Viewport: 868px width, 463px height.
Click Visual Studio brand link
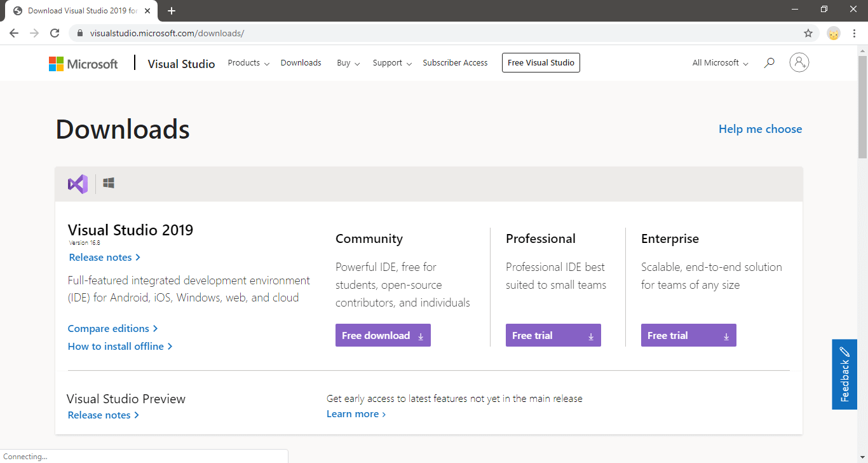tap(181, 64)
